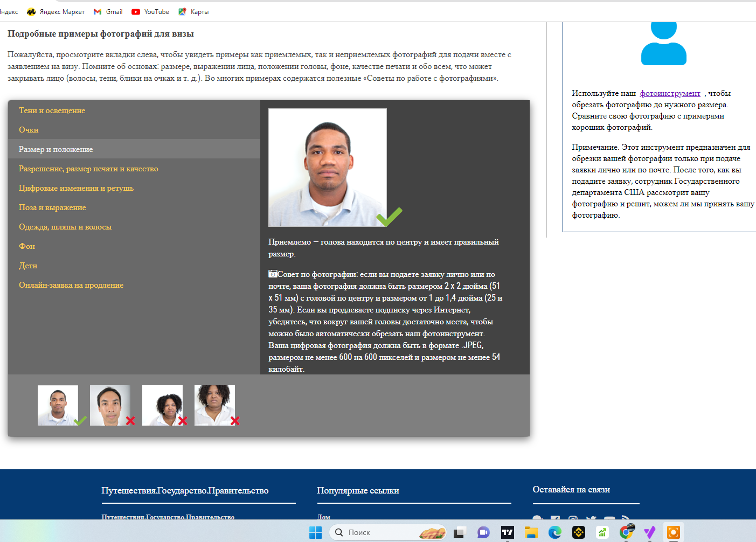Select the first thumbnail with green checkmark
Image resolution: width=756 pixels, height=542 pixels.
[58, 405]
